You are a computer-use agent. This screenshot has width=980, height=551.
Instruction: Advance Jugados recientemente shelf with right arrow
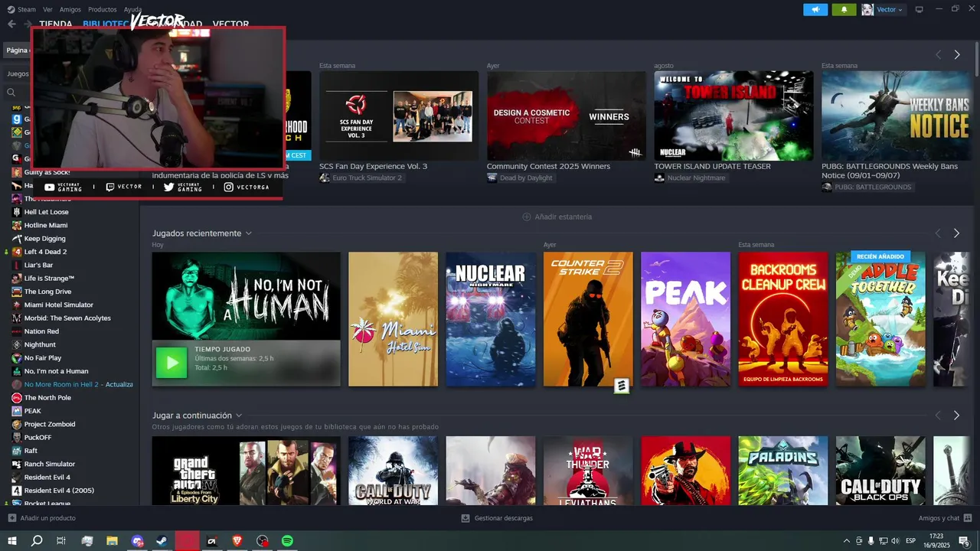click(957, 233)
